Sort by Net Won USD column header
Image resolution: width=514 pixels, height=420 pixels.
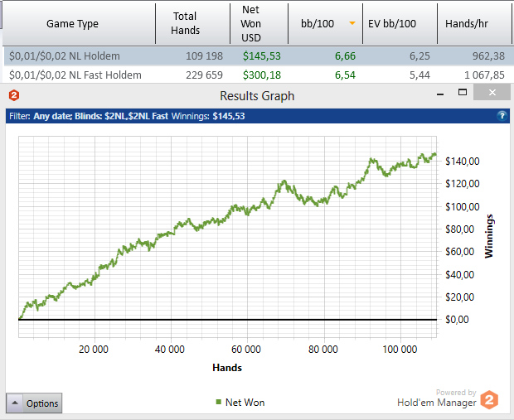[259, 23]
